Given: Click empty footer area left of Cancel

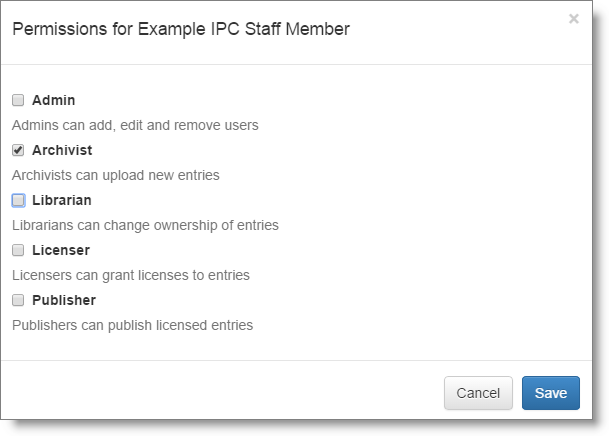Looking at the screenshot, I should [x=220, y=393].
